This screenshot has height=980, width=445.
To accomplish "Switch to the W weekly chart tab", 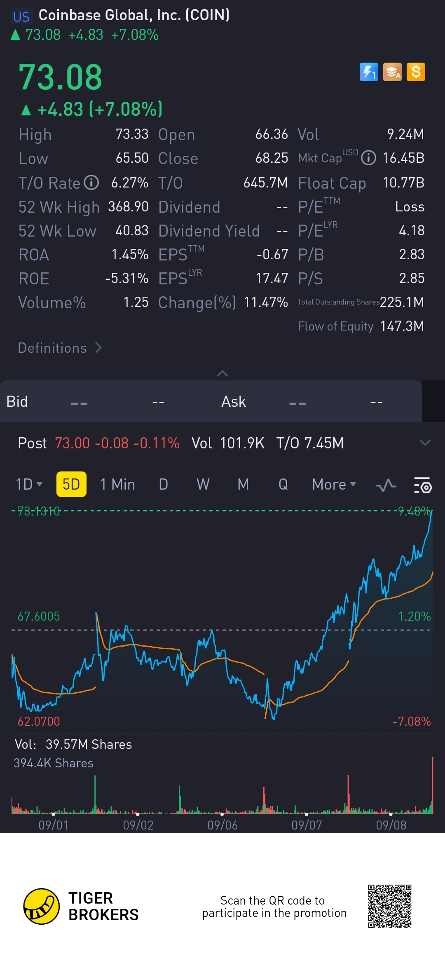I will tap(203, 484).
